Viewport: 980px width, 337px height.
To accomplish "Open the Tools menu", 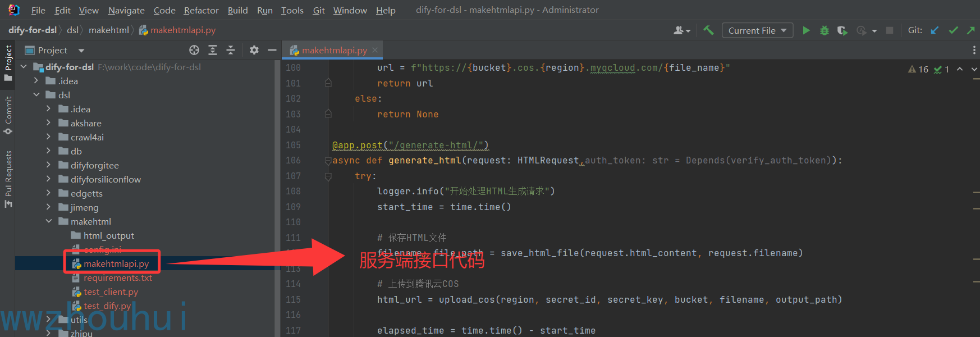I will pyautogui.click(x=292, y=10).
